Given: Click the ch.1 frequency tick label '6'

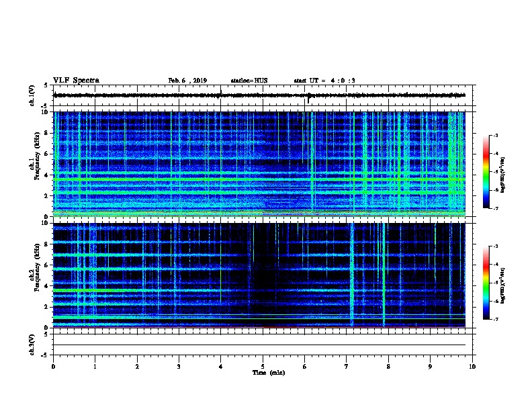Looking at the screenshot, I should (47, 154).
